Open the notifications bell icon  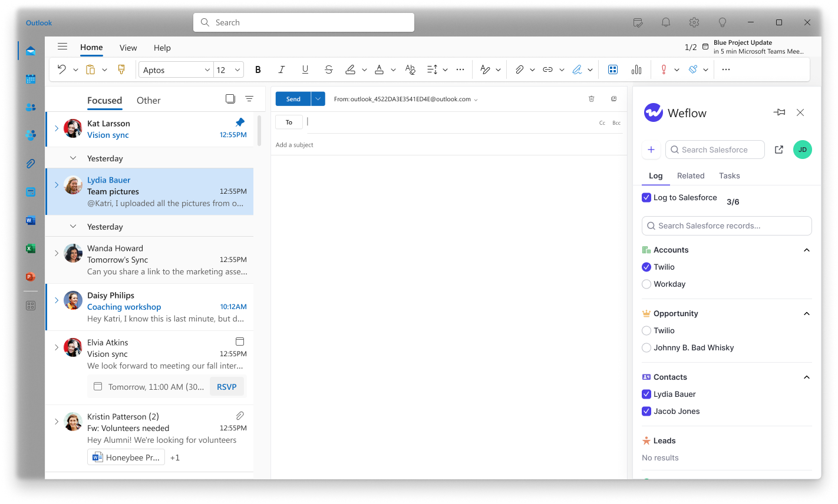(x=666, y=22)
